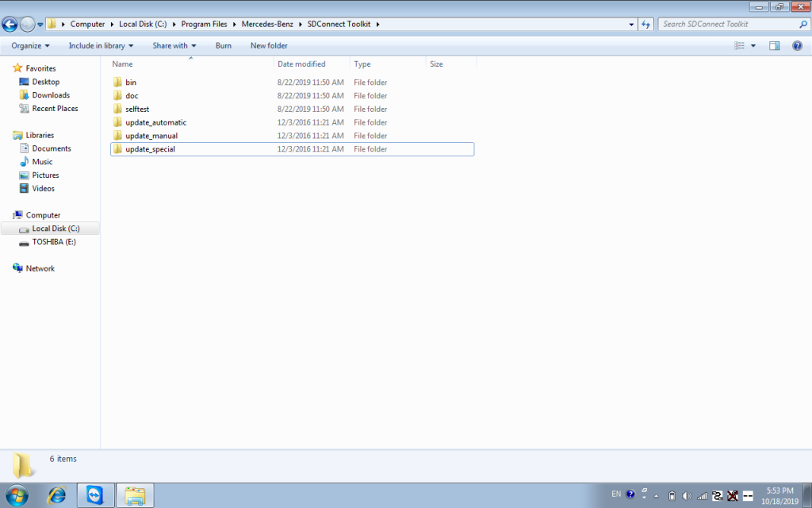Click the EN language indicator
Screen dimensions: 812x508
[616, 494]
